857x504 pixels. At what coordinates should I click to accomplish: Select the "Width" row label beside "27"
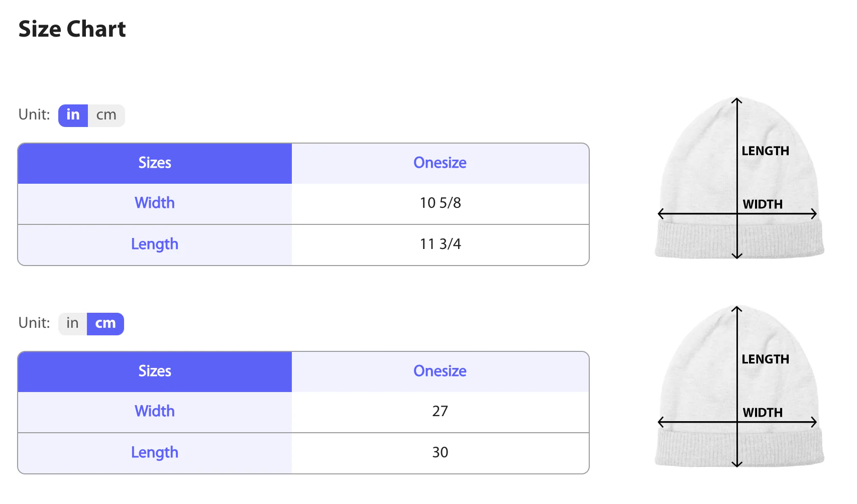(x=155, y=411)
